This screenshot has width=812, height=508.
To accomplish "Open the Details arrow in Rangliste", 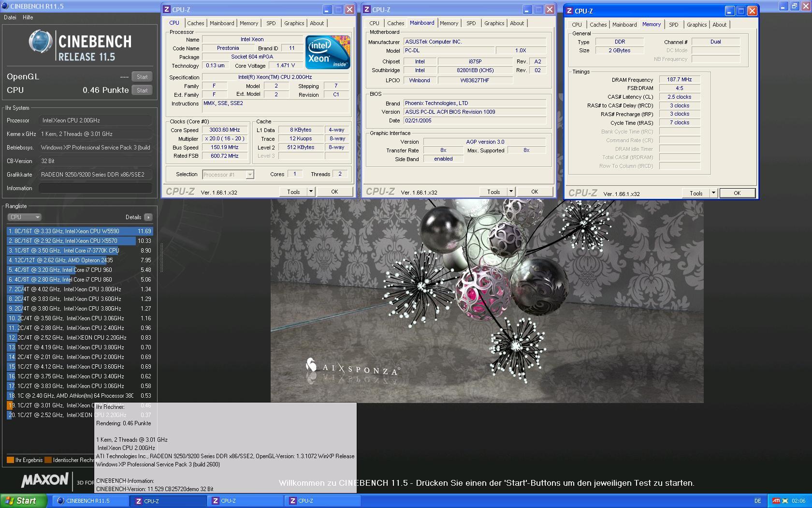I will coord(148,217).
